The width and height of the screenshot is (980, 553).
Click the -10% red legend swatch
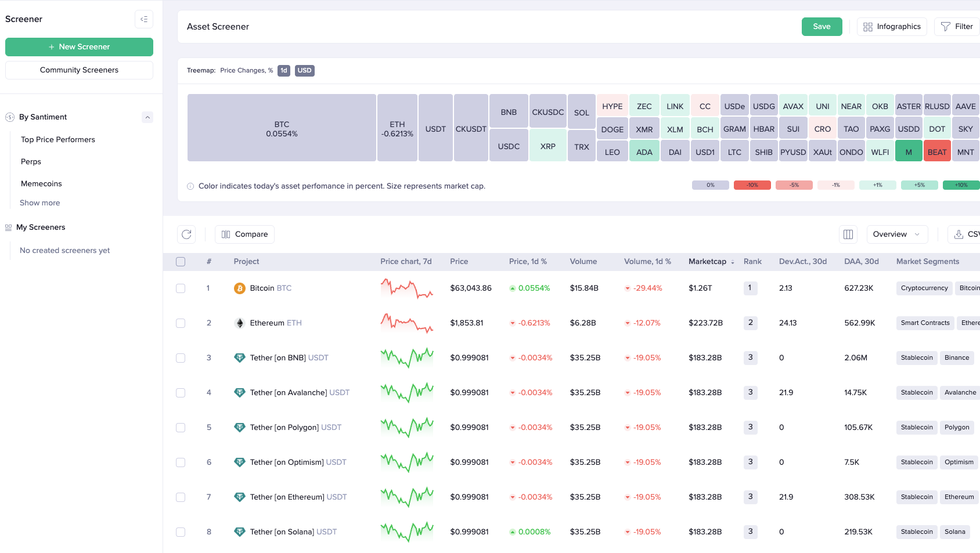(x=752, y=185)
